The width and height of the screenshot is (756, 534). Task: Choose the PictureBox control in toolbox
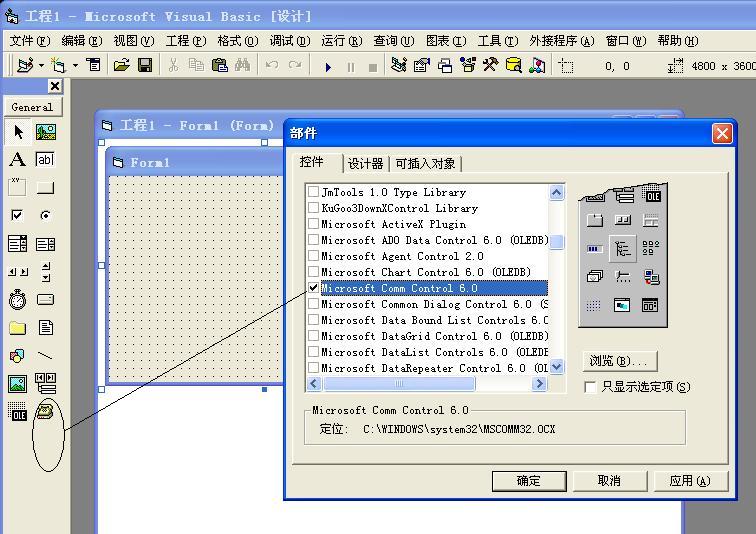pos(45,131)
